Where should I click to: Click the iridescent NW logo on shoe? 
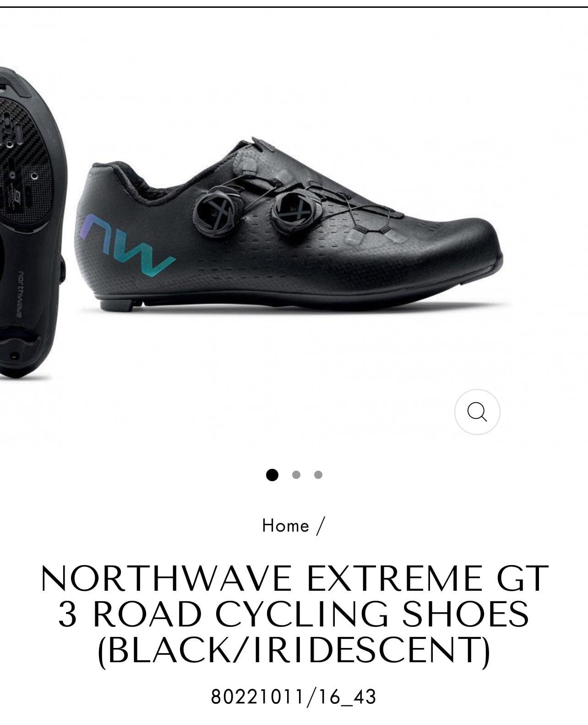click(x=126, y=245)
